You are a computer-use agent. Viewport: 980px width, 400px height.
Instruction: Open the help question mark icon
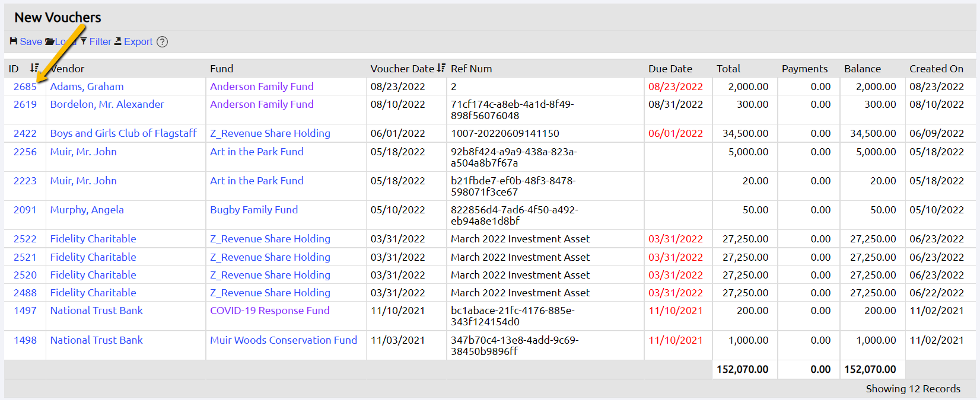click(162, 42)
